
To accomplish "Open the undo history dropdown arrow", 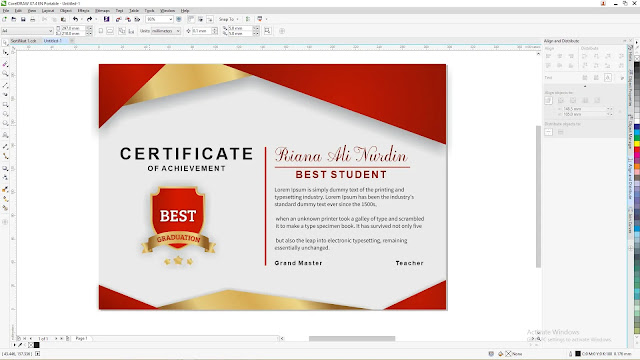I will coord(82,19).
